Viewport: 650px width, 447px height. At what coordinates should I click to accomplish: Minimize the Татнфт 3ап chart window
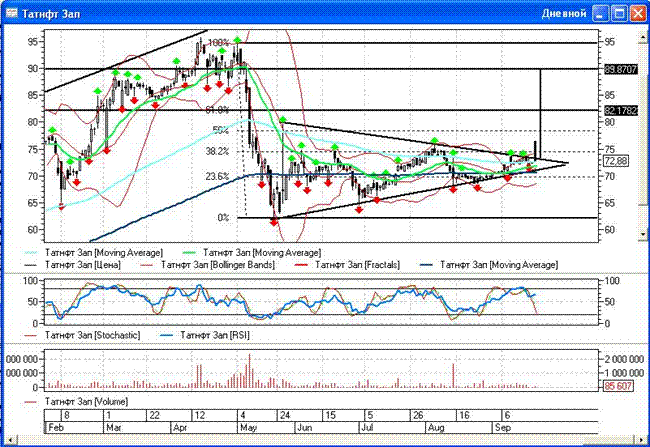(601, 14)
